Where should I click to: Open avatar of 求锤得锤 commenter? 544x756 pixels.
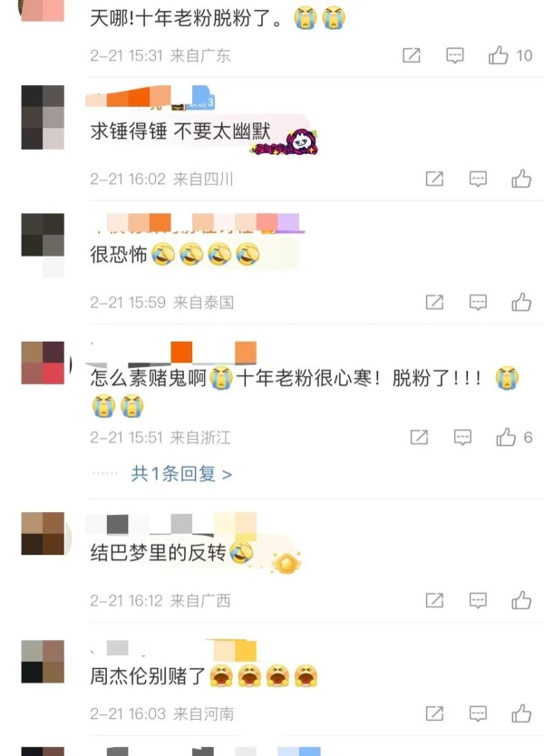43,117
